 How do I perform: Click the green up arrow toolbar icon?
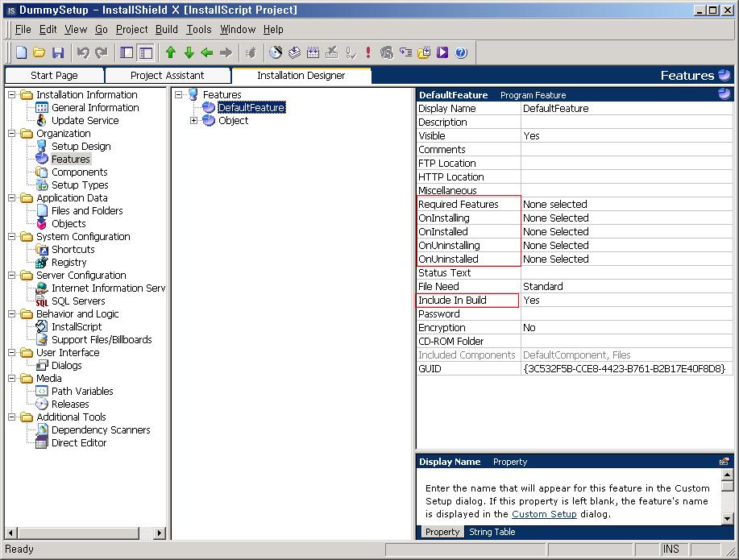[x=171, y=52]
